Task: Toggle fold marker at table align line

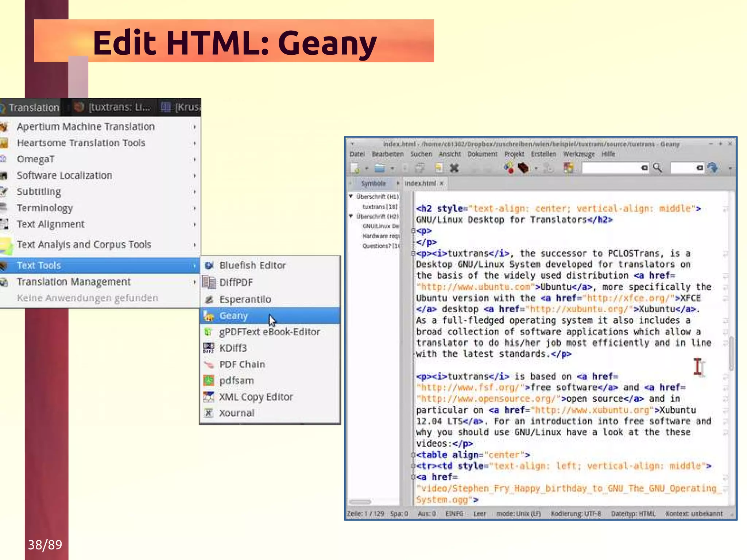Action: 413,455
